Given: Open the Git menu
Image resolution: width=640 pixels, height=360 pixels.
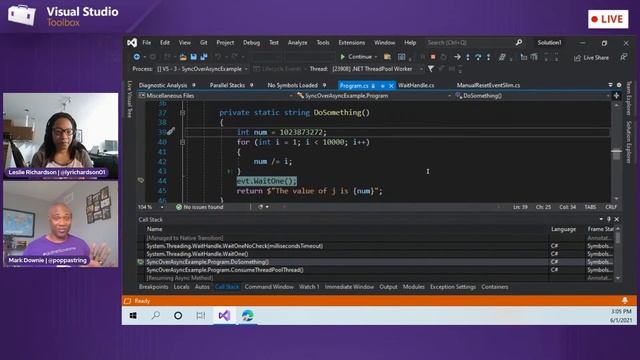Looking at the screenshot, I should [x=203, y=42].
